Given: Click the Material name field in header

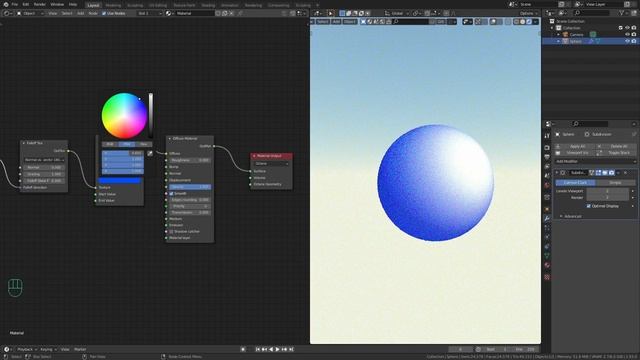Looking at the screenshot, I should (195, 13).
